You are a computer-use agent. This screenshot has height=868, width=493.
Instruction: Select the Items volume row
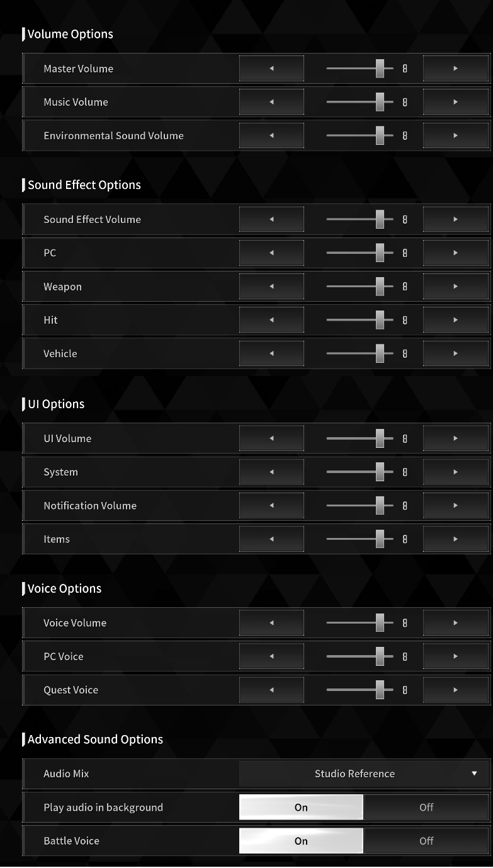point(256,539)
